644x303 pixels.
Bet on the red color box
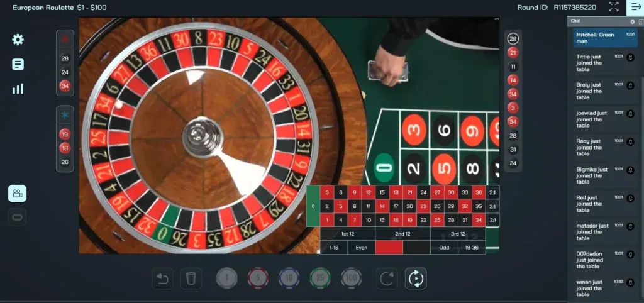coord(389,248)
